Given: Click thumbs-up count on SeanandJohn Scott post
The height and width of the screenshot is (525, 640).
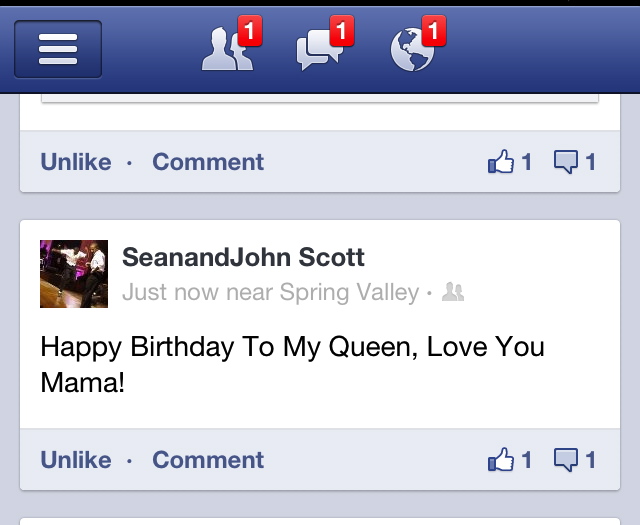Looking at the screenshot, I should click(x=510, y=460).
